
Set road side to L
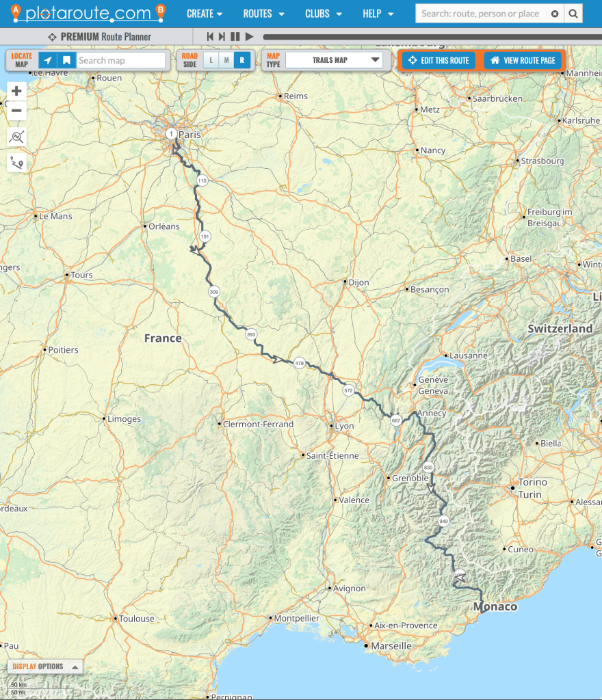(211, 60)
